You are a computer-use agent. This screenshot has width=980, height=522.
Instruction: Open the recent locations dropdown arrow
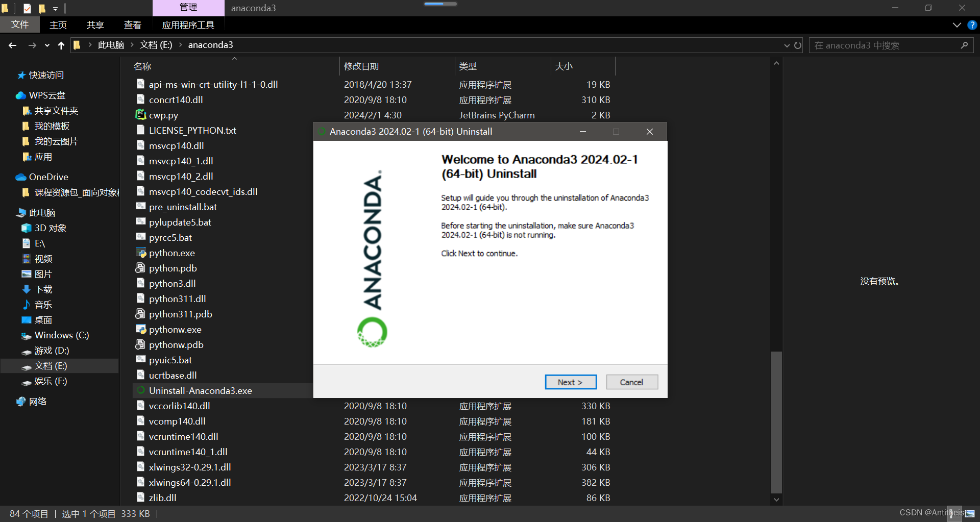pyautogui.click(x=47, y=45)
